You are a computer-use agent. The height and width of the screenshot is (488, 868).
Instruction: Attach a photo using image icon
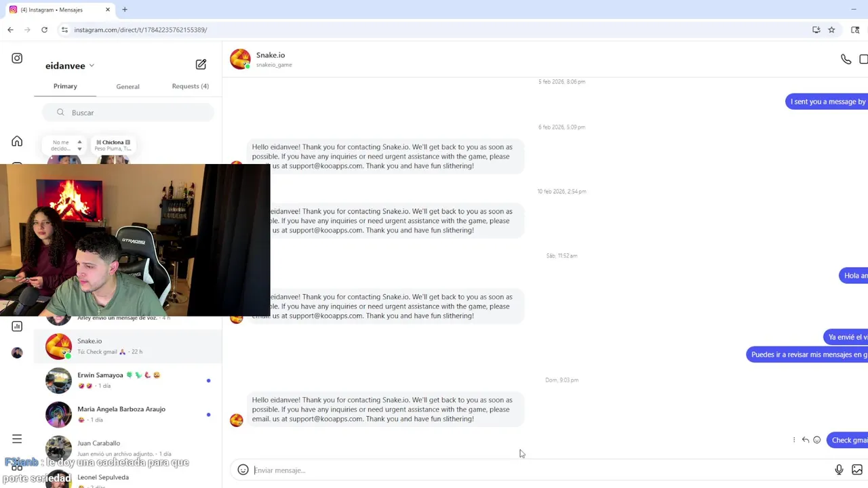[857, 470]
